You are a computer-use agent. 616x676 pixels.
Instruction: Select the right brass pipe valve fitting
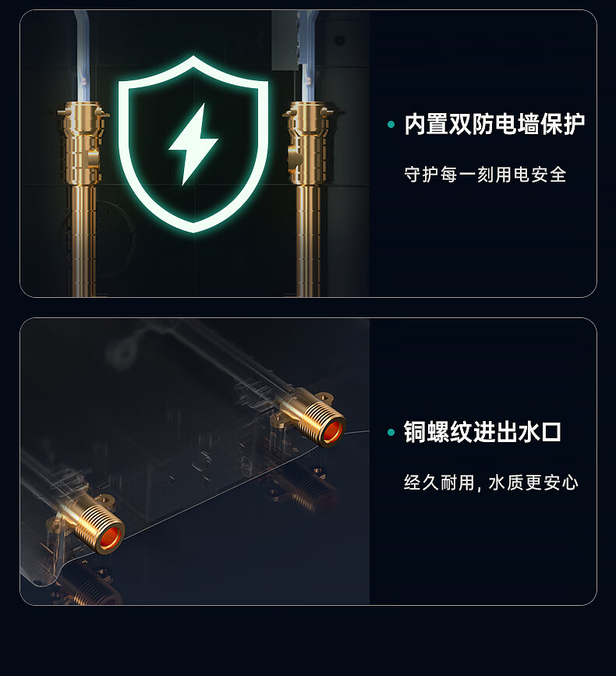(309, 143)
